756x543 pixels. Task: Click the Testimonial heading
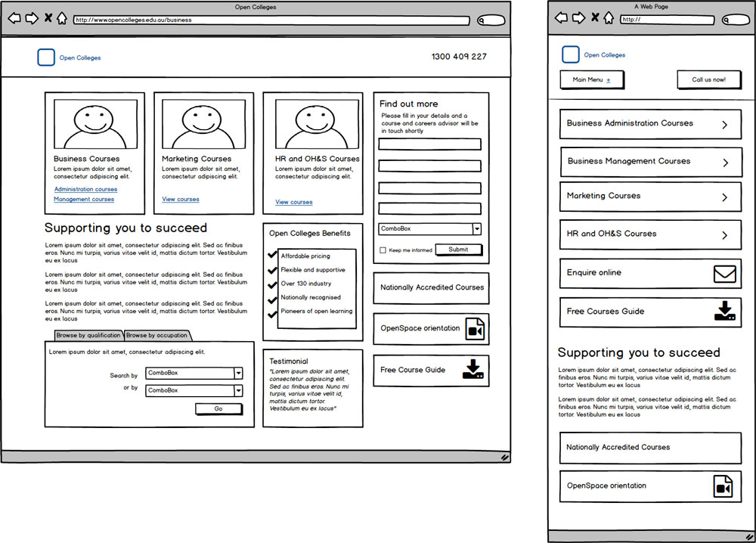pos(288,361)
